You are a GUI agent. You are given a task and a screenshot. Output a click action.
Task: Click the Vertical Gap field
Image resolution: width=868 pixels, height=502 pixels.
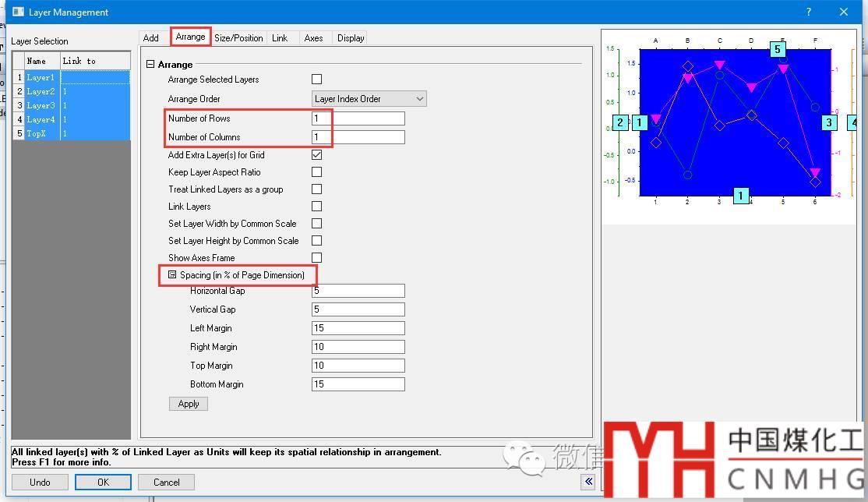(x=358, y=309)
